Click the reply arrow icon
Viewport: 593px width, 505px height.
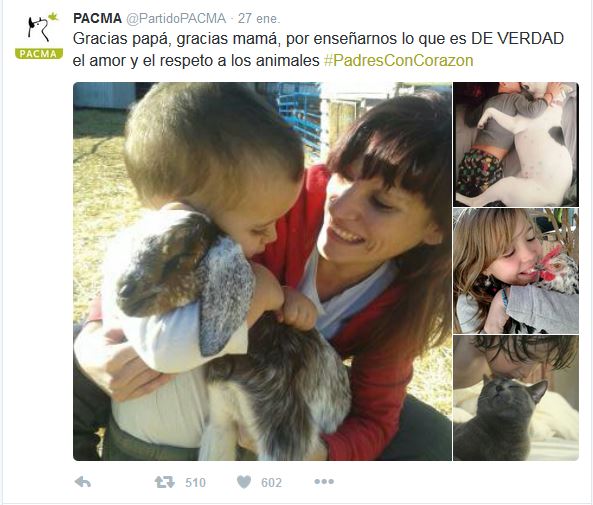(83, 482)
